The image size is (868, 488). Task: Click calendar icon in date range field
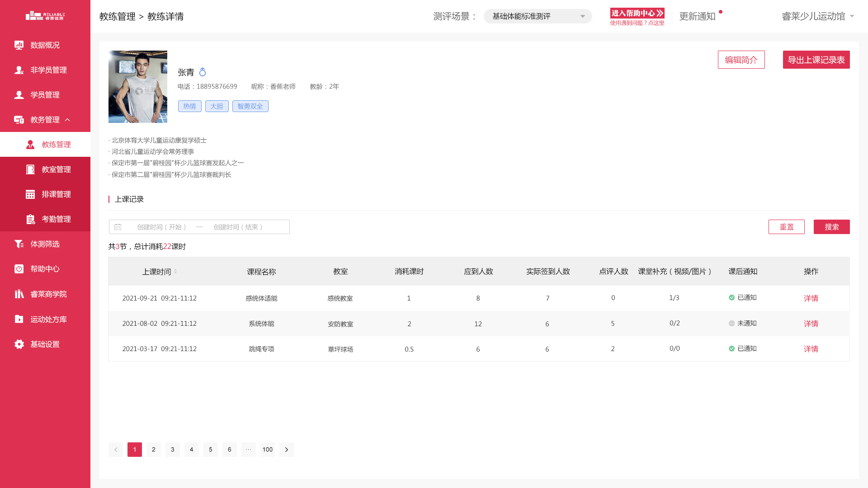point(118,227)
